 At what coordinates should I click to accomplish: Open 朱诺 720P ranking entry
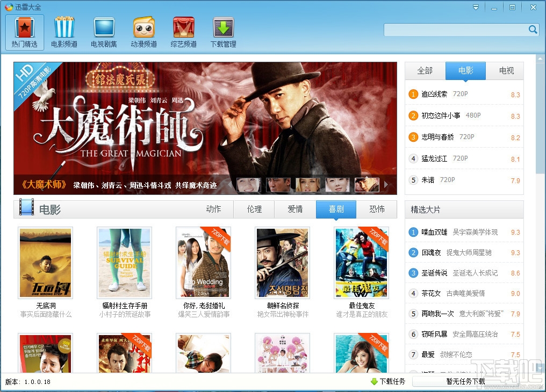464,180
